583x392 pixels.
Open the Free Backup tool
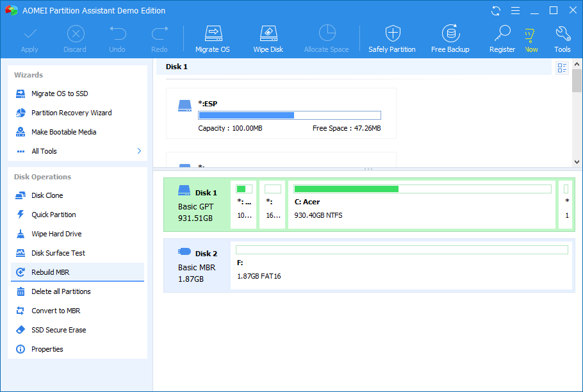pyautogui.click(x=450, y=39)
